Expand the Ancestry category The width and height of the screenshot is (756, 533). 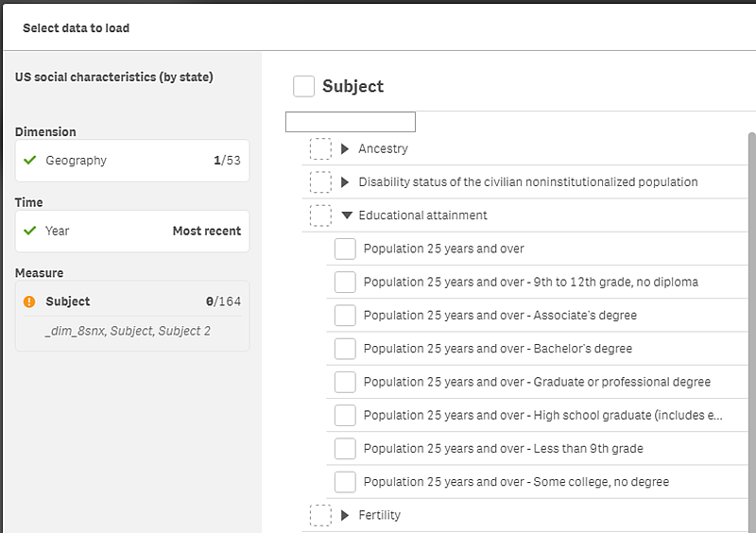tap(345, 148)
